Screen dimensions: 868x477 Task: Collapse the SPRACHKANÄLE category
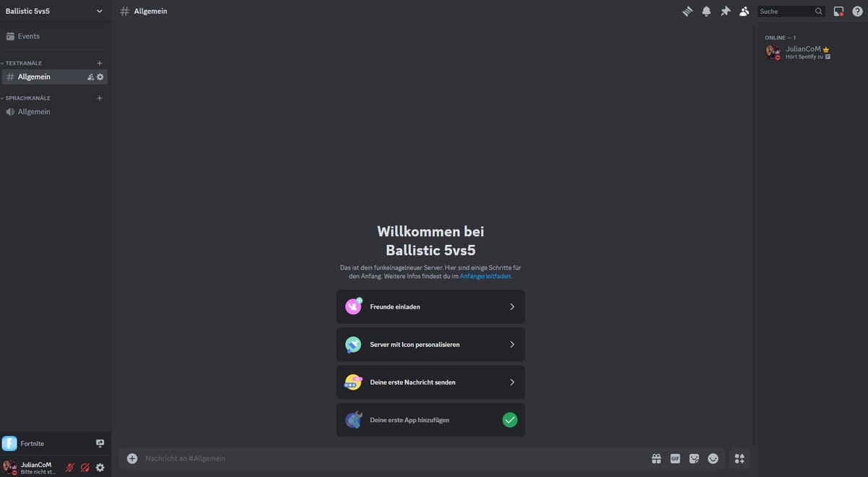25,98
